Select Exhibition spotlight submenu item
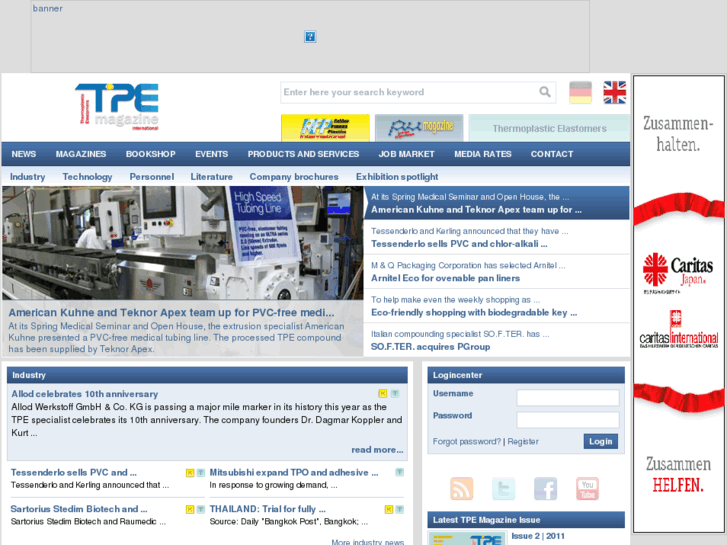Viewport: 727px width, 545px height. coord(397,177)
